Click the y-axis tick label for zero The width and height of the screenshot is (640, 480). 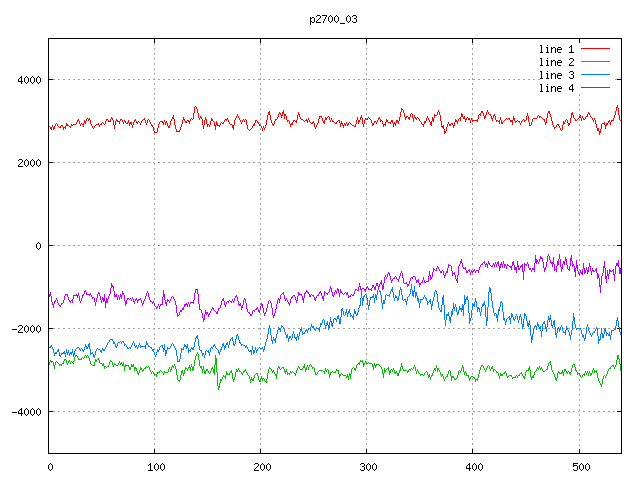pyautogui.click(x=37, y=246)
